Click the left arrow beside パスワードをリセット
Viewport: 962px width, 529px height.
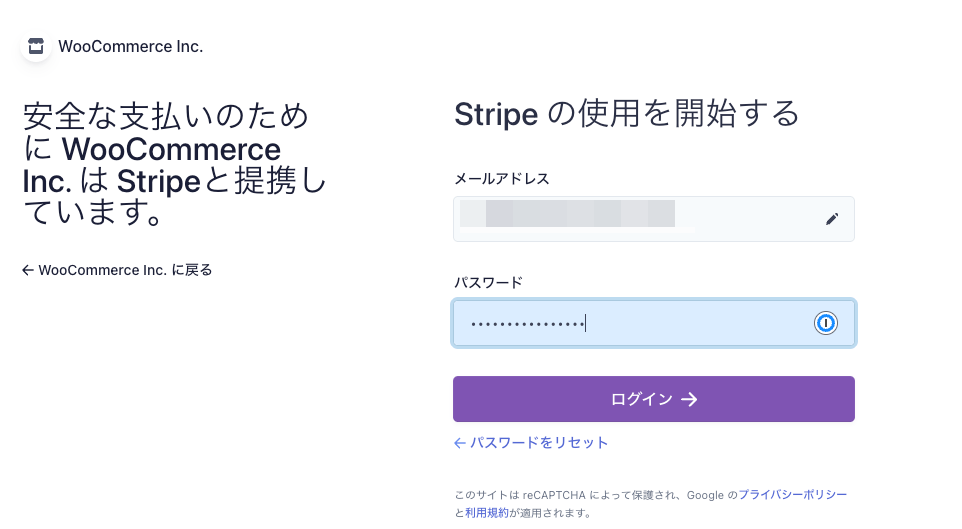[460, 442]
